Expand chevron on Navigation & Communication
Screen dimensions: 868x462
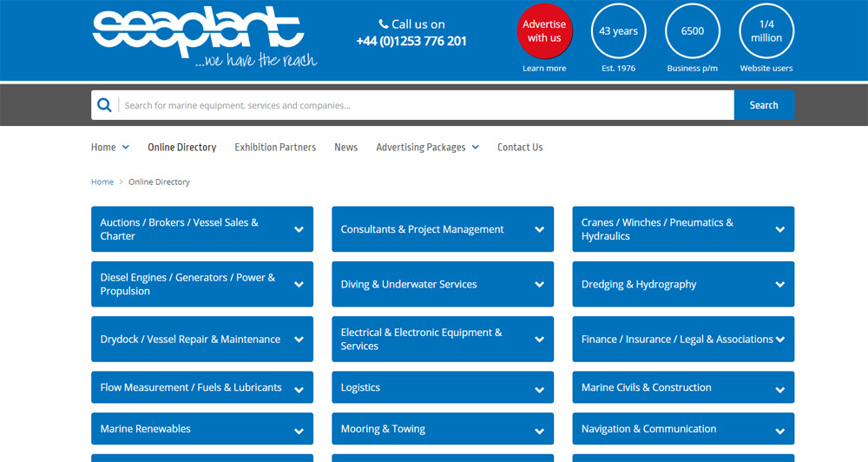(x=780, y=431)
